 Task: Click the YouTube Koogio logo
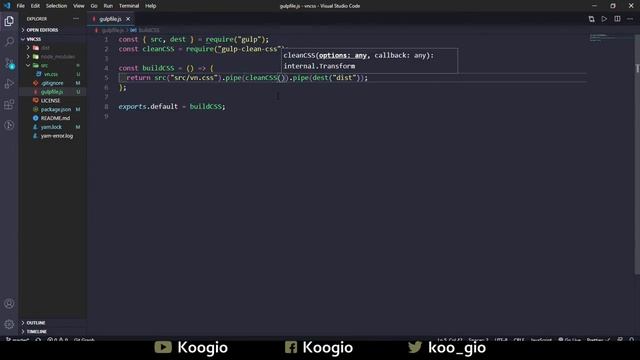pos(163,347)
